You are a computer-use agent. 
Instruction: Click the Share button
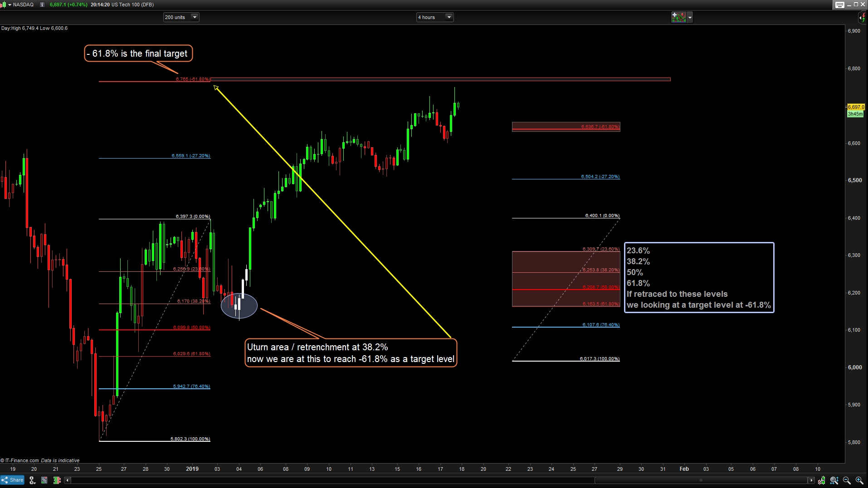(x=13, y=480)
